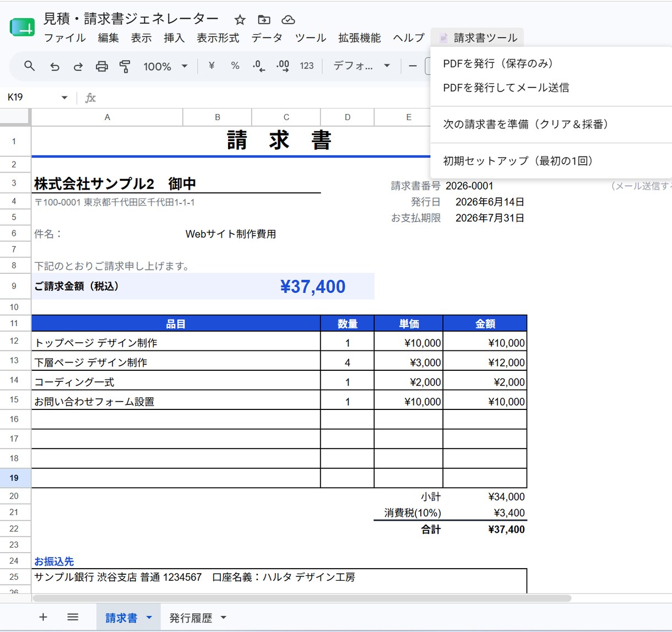Click the horizontal scrollbar
672x632 pixels.
click(x=301, y=598)
